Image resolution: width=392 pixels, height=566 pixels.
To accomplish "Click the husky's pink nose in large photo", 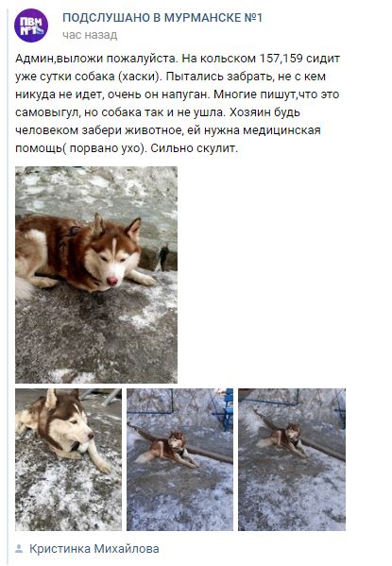I will pyautogui.click(x=112, y=281).
